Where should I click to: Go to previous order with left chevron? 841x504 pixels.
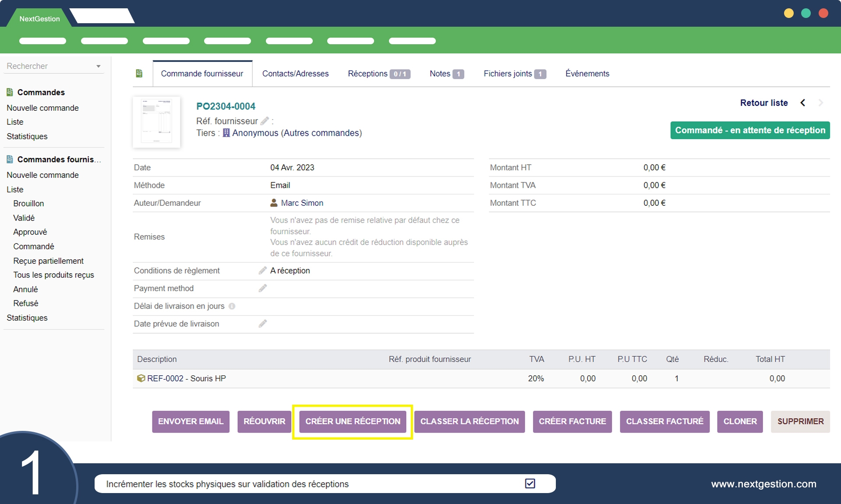802,103
